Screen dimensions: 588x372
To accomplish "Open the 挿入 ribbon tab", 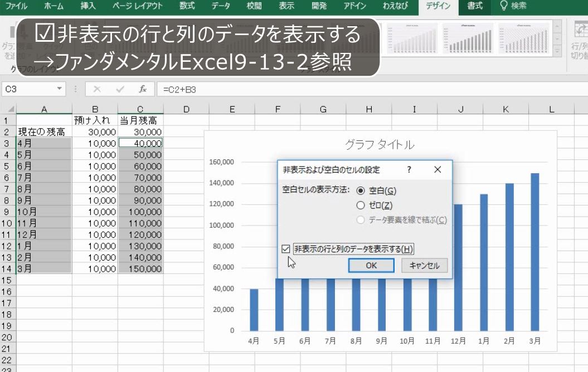I will (88, 6).
